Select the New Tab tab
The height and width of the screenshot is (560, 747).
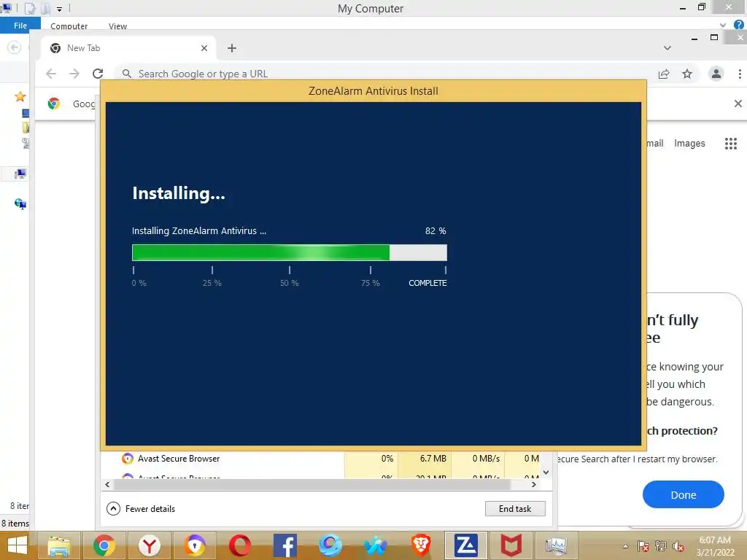pos(128,48)
